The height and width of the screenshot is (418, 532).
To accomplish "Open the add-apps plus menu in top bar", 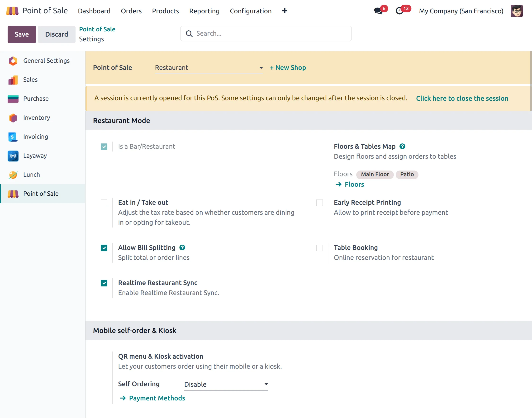I will point(285,11).
